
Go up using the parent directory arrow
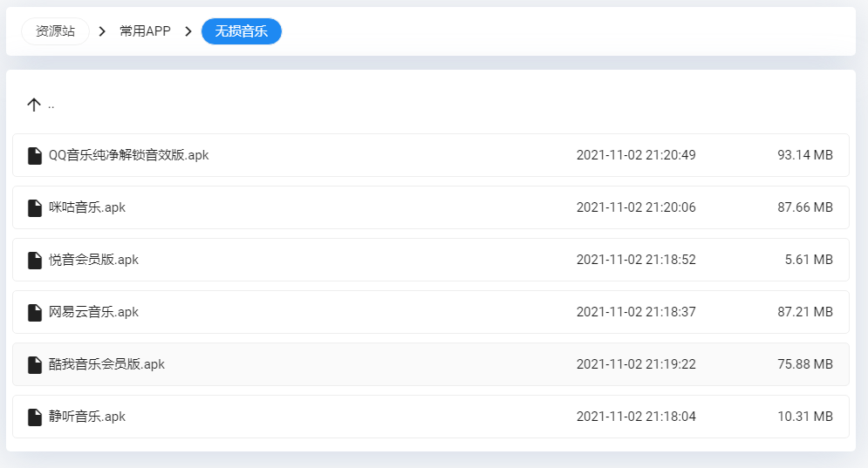tap(34, 105)
